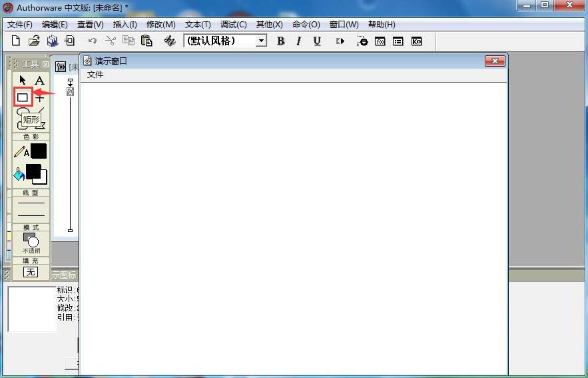Image resolution: width=588 pixels, height=378 pixels.
Task: Open the 修改(M) menu
Action: tap(161, 25)
